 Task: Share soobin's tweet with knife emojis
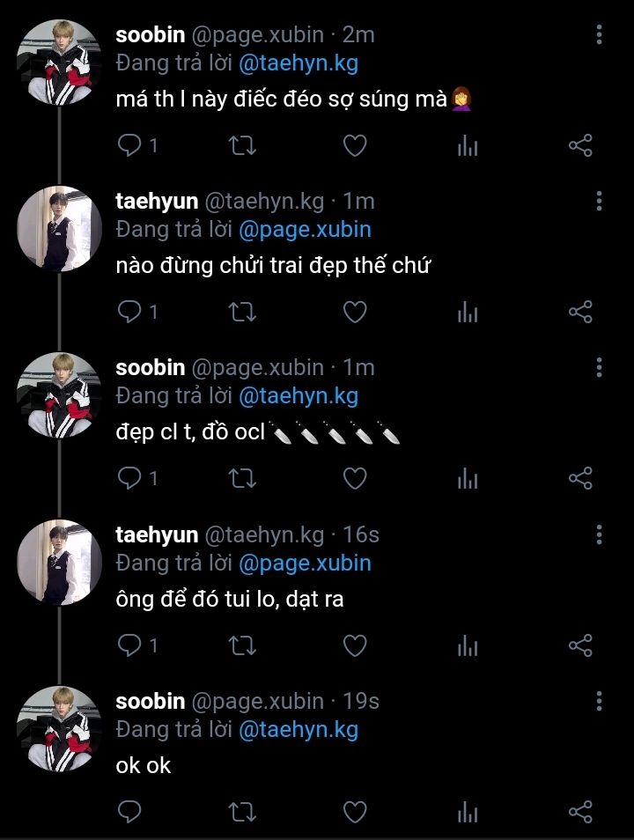580,478
